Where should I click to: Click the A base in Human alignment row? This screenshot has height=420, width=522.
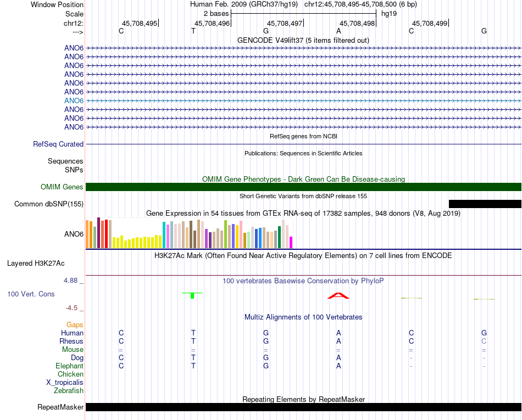click(338, 333)
